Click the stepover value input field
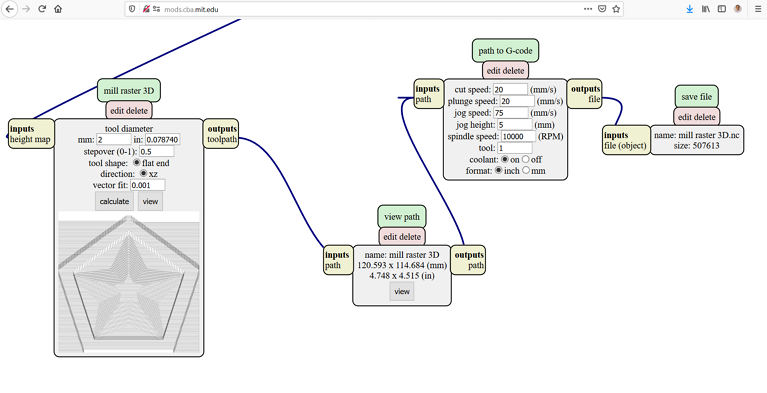The image size is (767, 393). tap(157, 151)
